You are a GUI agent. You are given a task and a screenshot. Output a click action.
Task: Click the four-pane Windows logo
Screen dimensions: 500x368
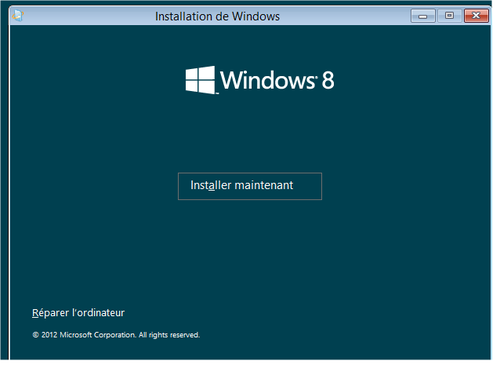(x=200, y=80)
